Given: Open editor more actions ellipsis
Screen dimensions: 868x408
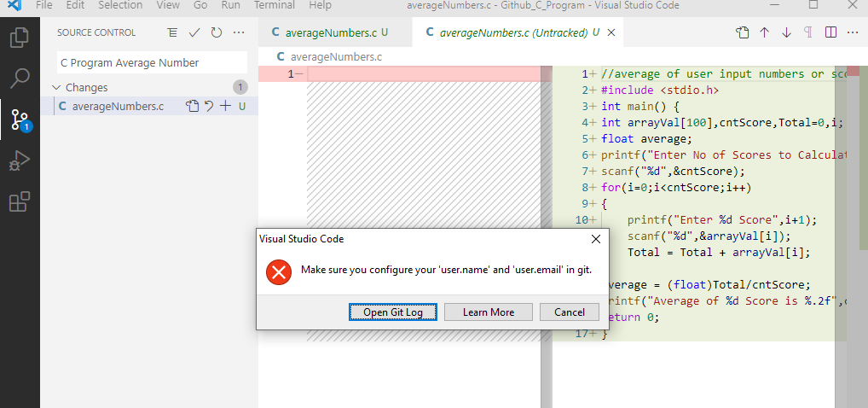Looking at the screenshot, I should (853, 32).
